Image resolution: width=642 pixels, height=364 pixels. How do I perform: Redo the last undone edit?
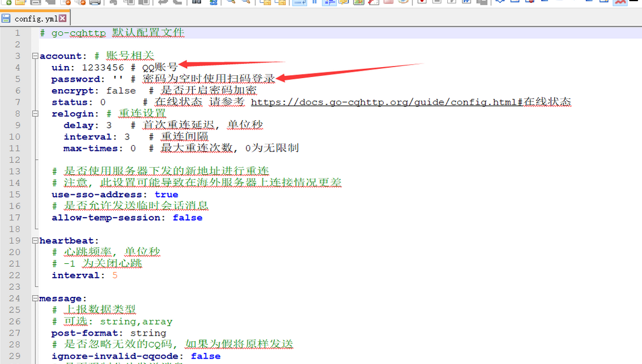(178, 3)
